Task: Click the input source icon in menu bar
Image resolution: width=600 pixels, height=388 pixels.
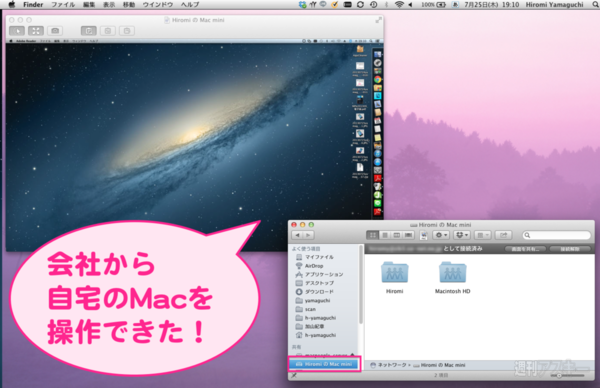Action: (455, 5)
